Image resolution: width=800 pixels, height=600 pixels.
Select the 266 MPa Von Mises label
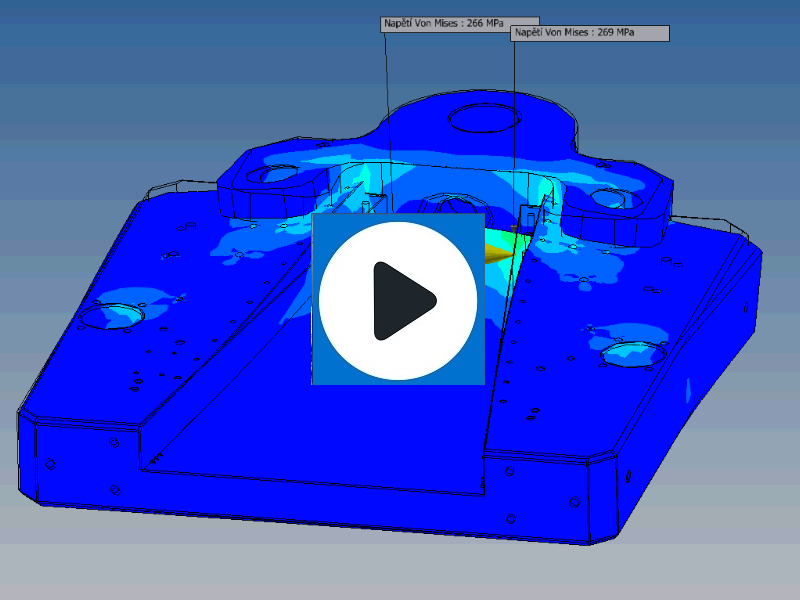(x=459, y=24)
